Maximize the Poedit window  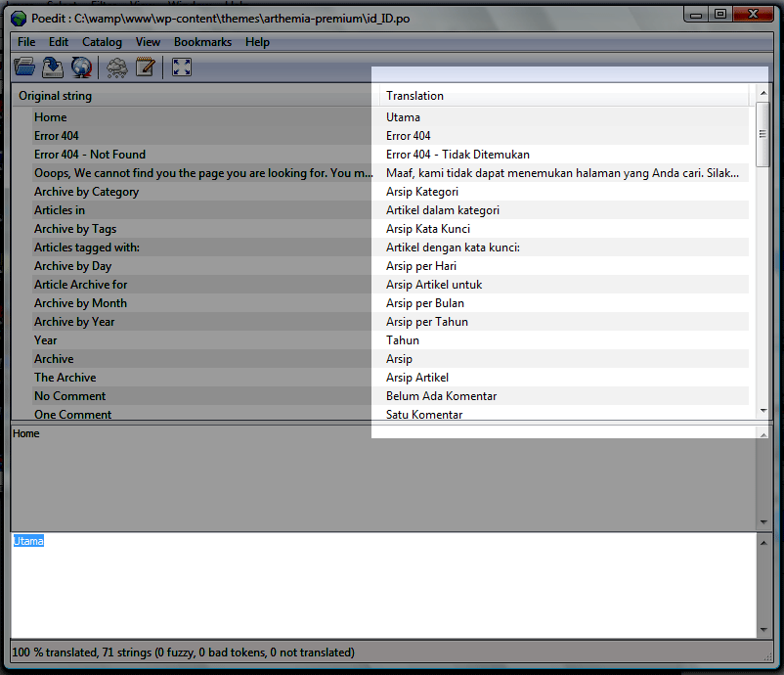coord(720,14)
